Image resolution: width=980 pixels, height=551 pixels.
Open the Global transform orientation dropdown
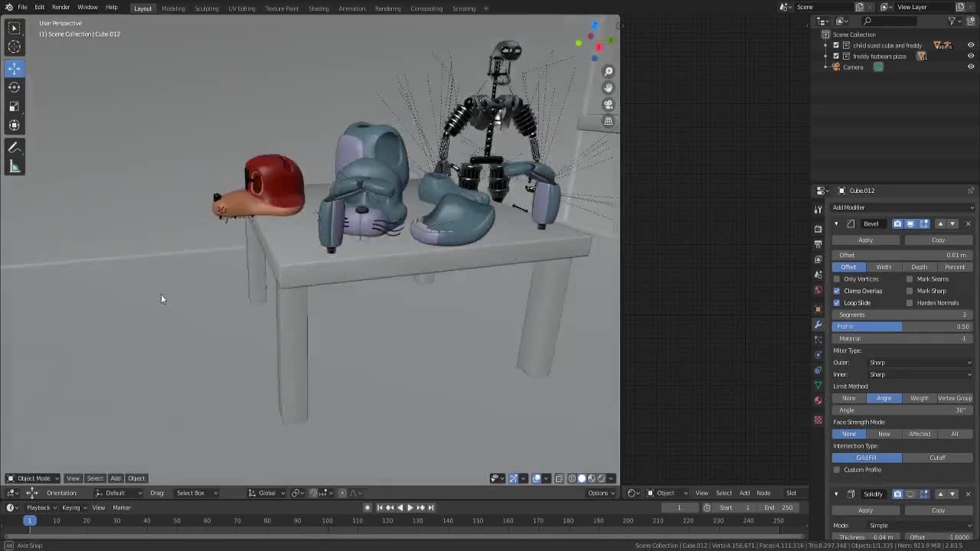coord(265,493)
